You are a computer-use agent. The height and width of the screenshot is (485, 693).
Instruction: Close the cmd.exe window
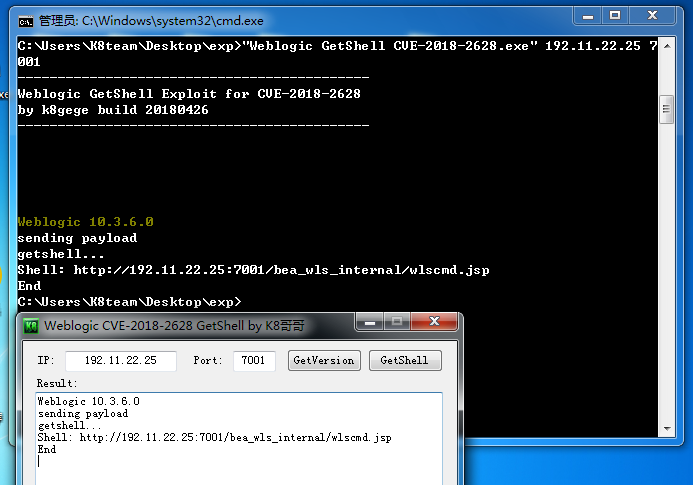652,16
